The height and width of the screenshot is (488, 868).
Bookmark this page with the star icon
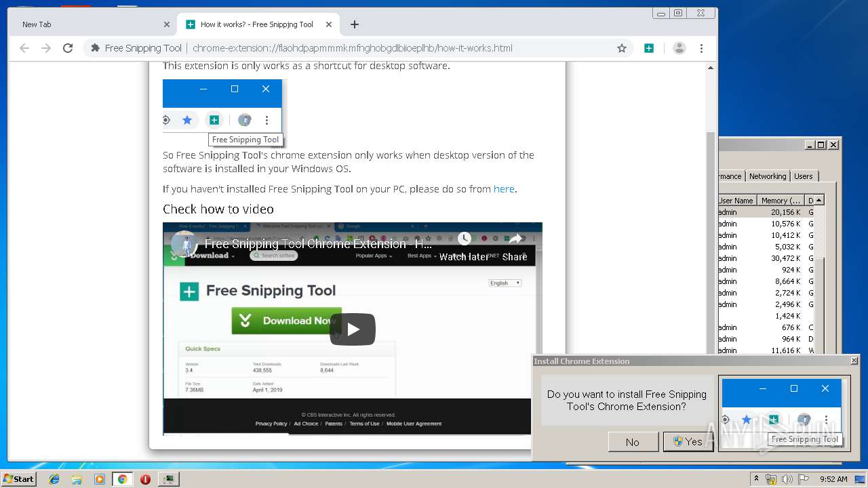[621, 48]
